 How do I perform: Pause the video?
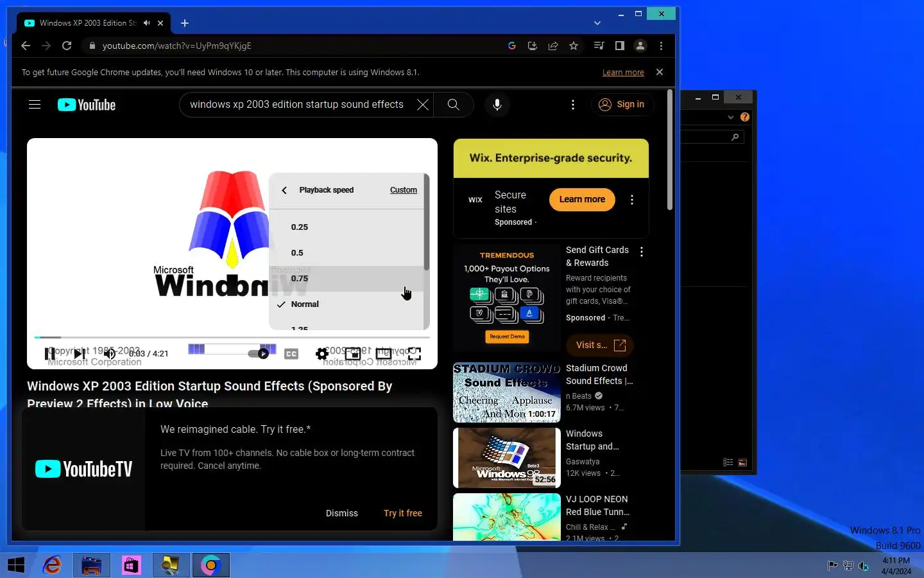pyautogui.click(x=49, y=354)
